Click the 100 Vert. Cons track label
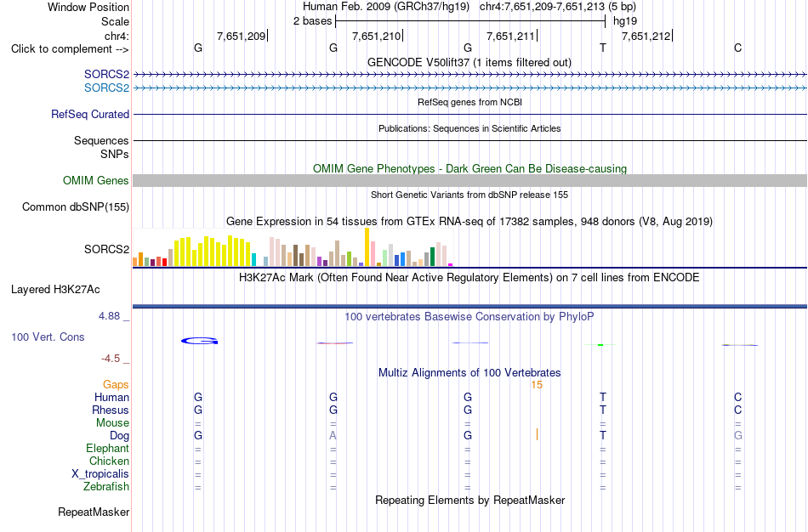Screen dimensions: 808x532 coord(48,337)
